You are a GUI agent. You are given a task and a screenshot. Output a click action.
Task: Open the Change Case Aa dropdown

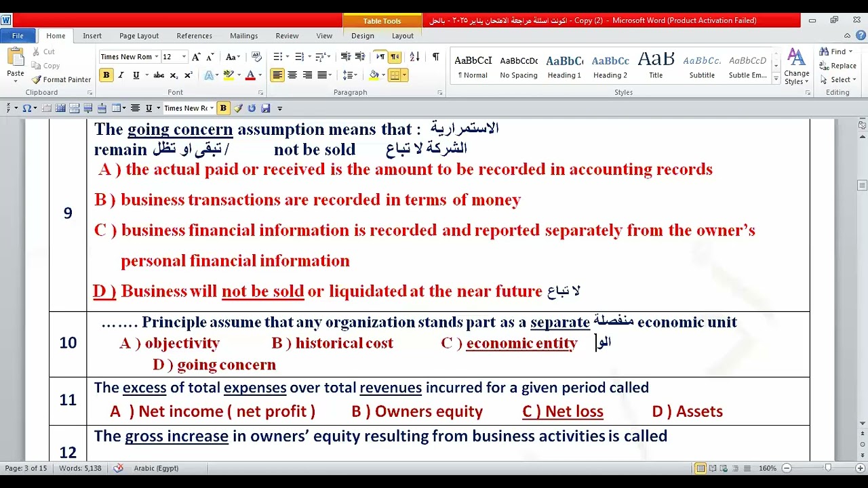[233, 57]
